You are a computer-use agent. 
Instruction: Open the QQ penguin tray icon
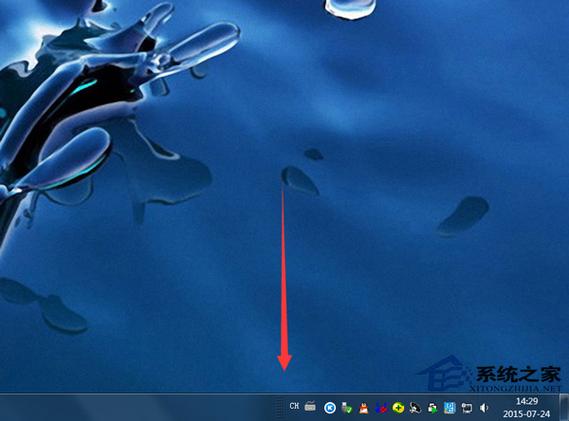[415, 408]
